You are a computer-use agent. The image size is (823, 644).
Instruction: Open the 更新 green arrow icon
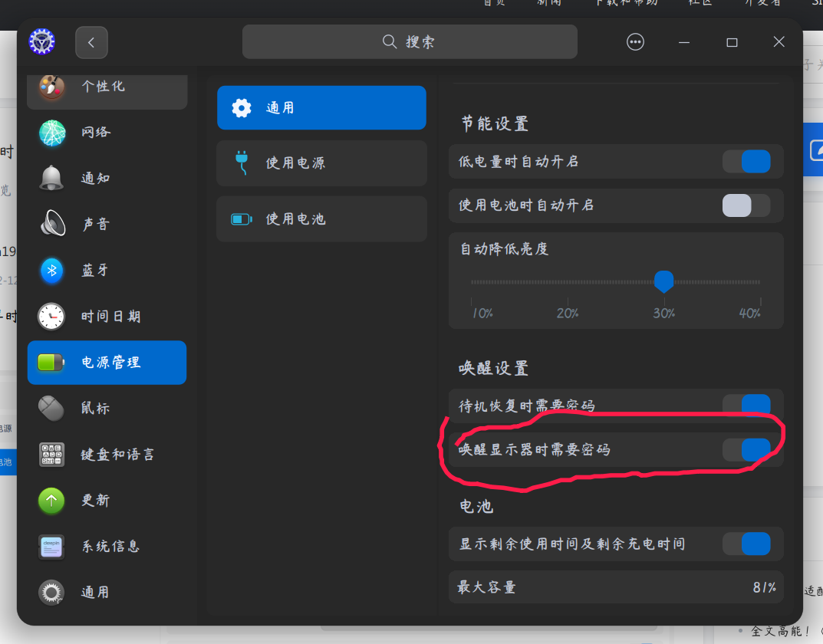coord(51,501)
